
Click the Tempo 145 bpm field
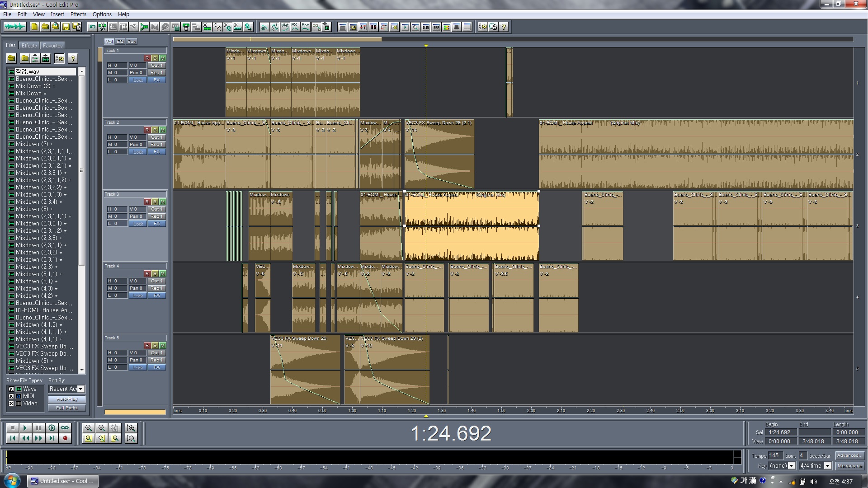(x=775, y=455)
